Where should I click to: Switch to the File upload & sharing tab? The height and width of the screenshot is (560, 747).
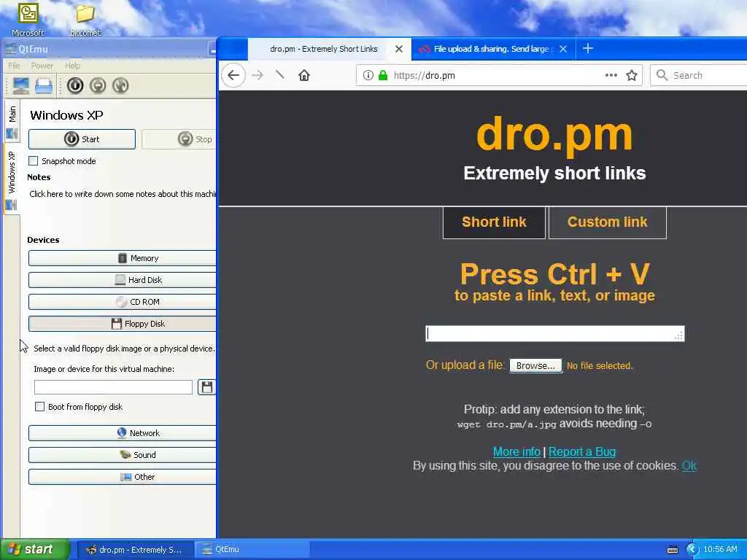(491, 49)
